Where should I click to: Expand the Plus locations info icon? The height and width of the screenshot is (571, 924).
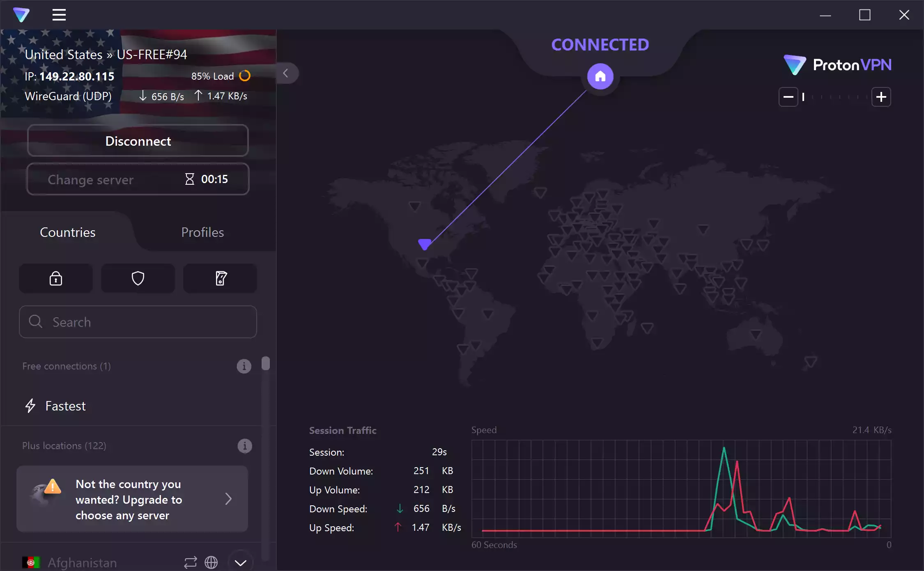[244, 446]
